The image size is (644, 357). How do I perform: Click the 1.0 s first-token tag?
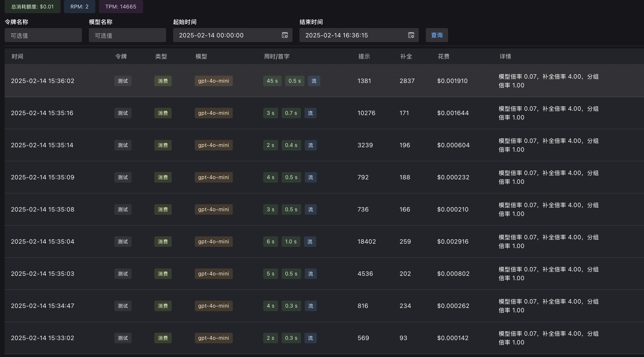click(291, 242)
